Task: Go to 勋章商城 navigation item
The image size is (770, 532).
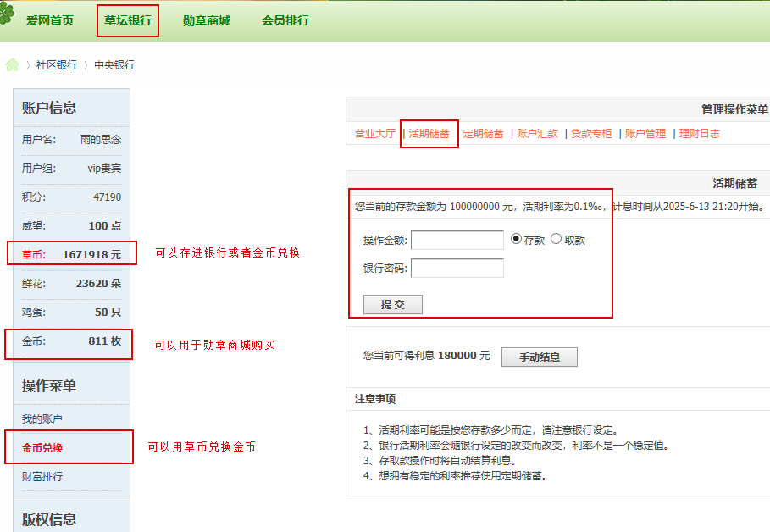Action: pyautogui.click(x=206, y=20)
